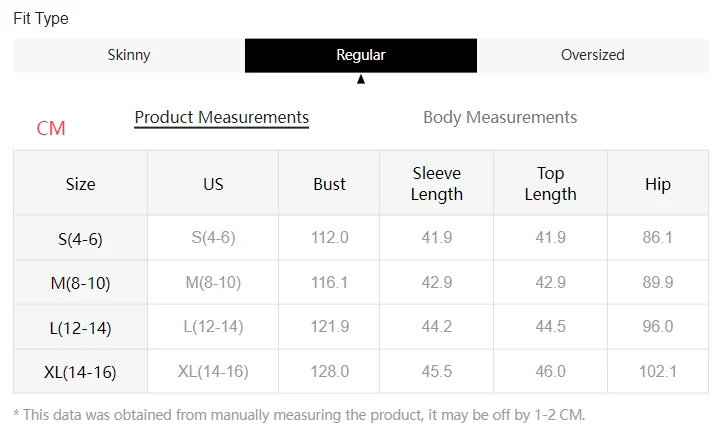Image resolution: width=712 pixels, height=434 pixels.
Task: Click the Size column header
Action: pyautogui.click(x=80, y=184)
